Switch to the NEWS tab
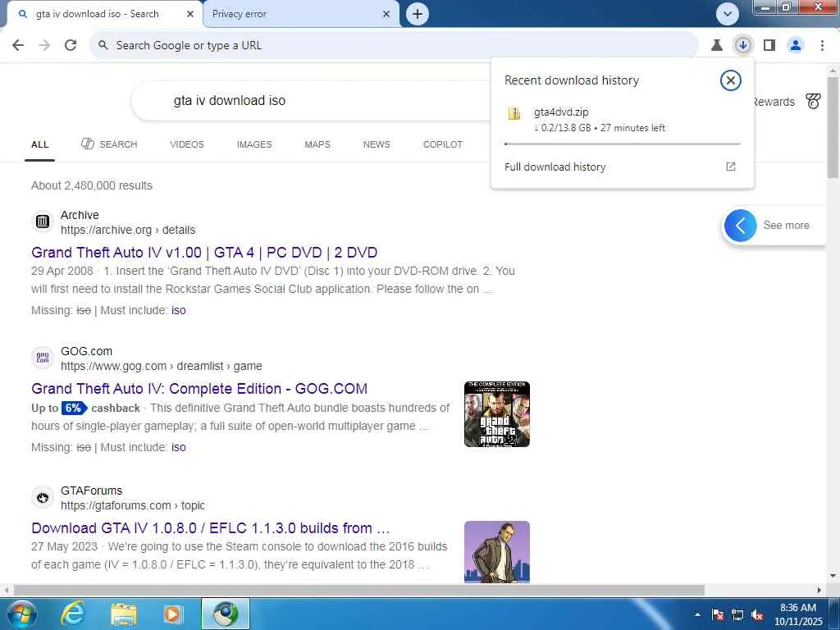 (x=377, y=144)
